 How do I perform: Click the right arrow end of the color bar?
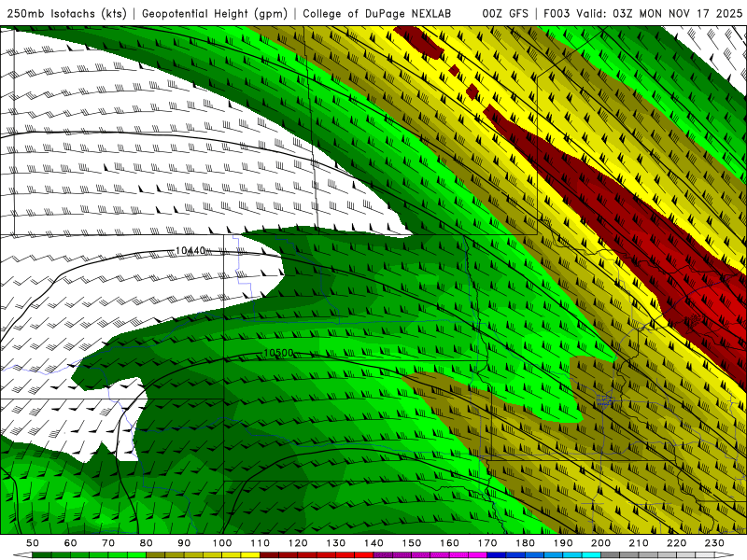pyautogui.click(x=725, y=555)
